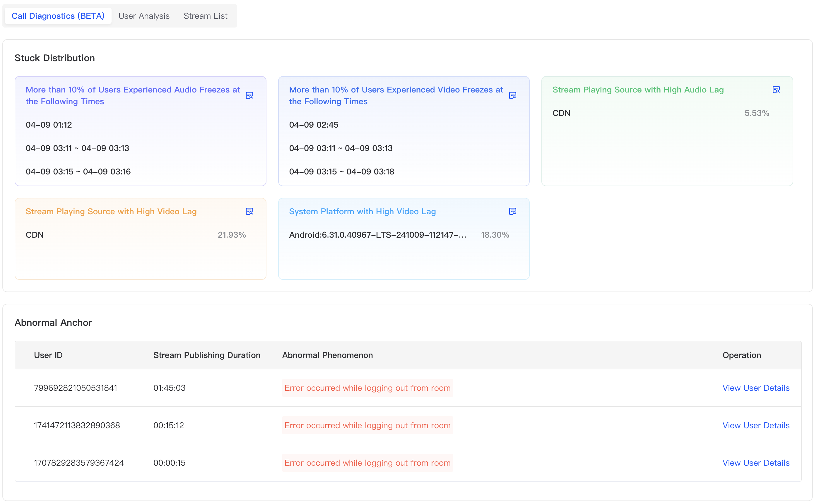
Task: Click the CDN 5.53% audio lag entry
Action: [x=660, y=113]
